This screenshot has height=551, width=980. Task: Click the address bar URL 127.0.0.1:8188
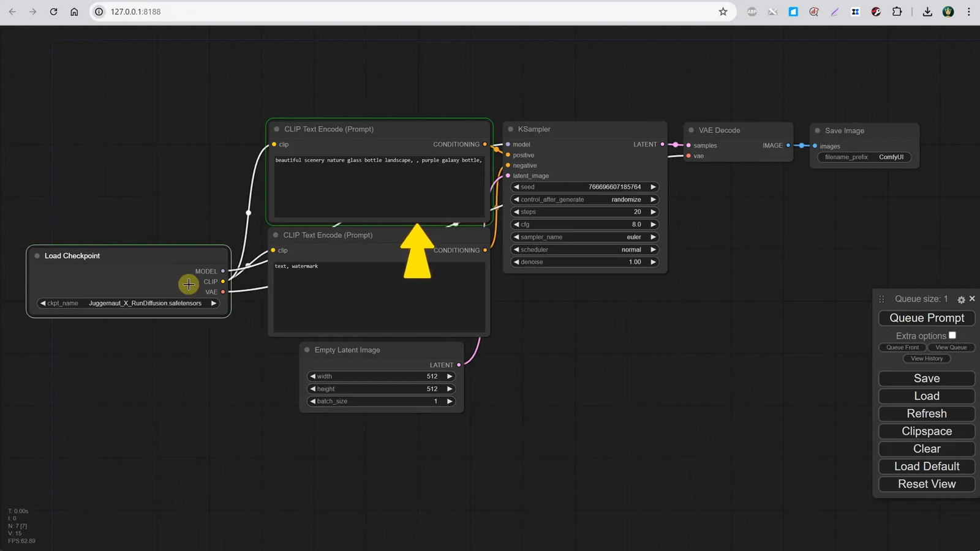pyautogui.click(x=135, y=12)
